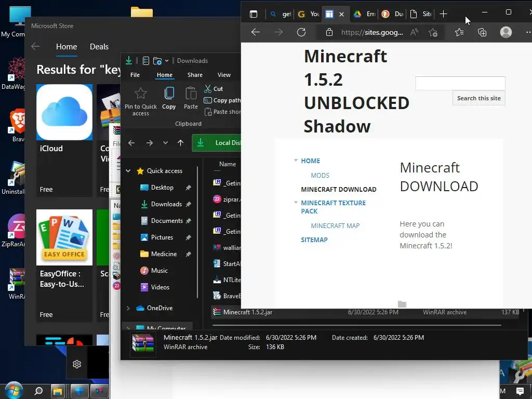Click the Windows Start orb
532x399 pixels.
pos(14,391)
